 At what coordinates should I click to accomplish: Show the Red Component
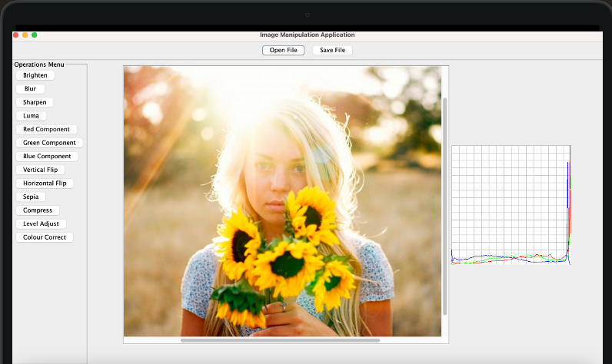pyautogui.click(x=46, y=129)
